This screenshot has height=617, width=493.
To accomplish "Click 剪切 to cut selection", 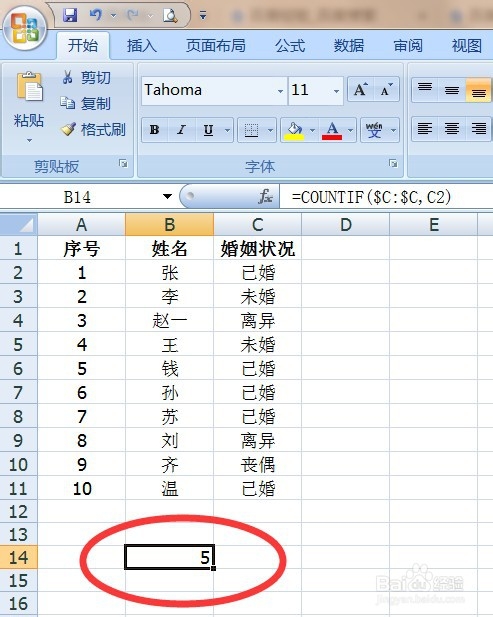I will pos(86,77).
